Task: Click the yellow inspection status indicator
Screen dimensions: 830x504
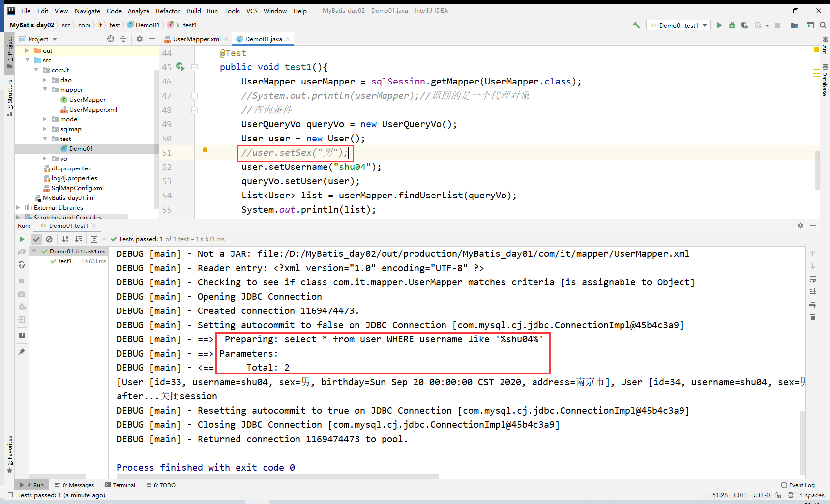Action: (x=816, y=49)
